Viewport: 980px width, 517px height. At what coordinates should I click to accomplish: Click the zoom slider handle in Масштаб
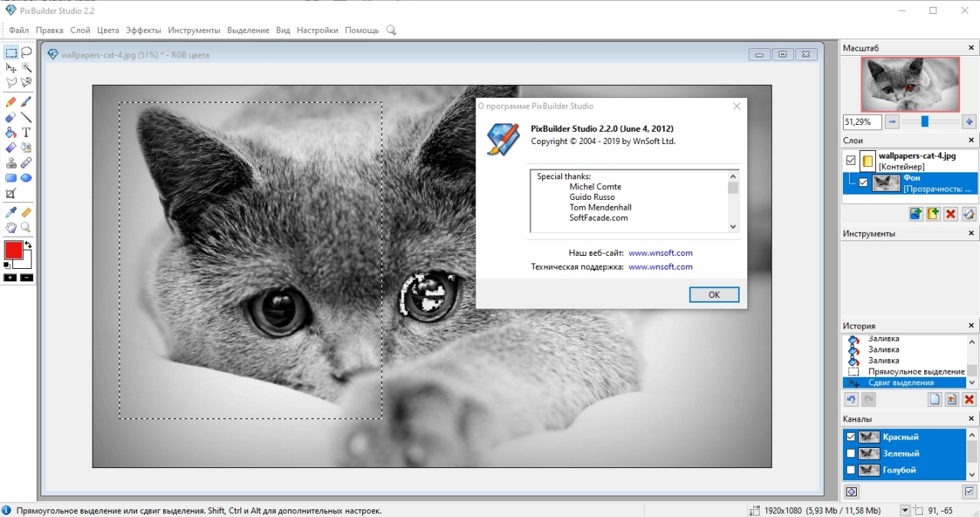point(925,122)
